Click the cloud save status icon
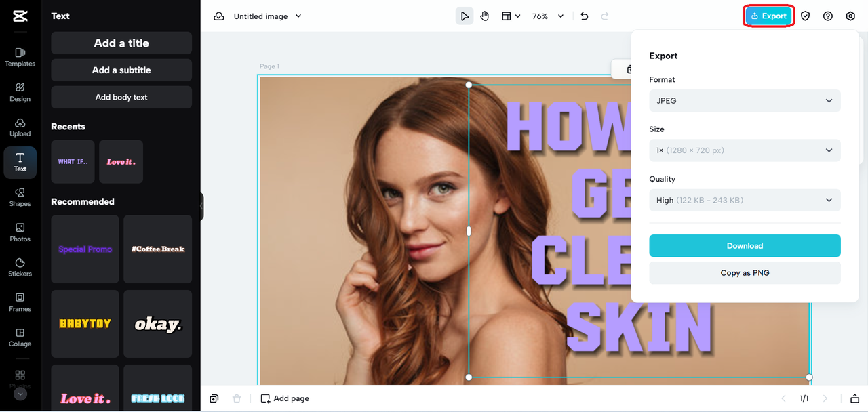Viewport: 868px width, 412px height. 219,16
